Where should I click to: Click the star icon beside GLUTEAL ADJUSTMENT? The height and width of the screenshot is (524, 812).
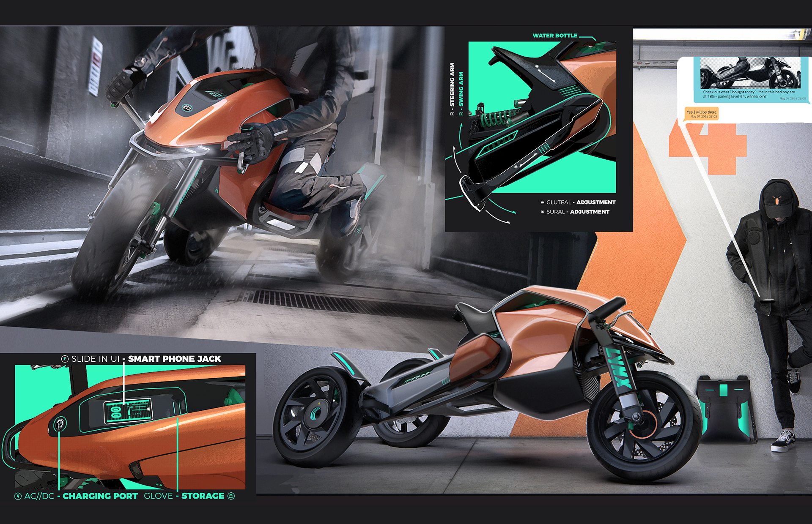(x=543, y=202)
